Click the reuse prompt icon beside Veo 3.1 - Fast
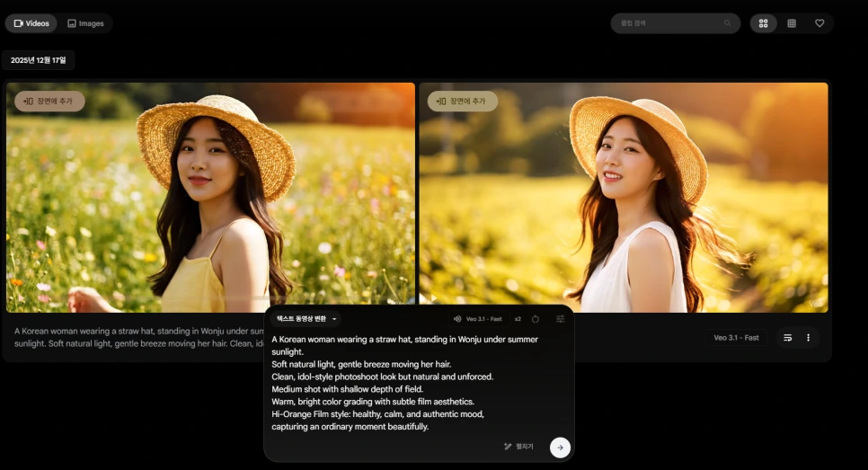 tap(788, 338)
